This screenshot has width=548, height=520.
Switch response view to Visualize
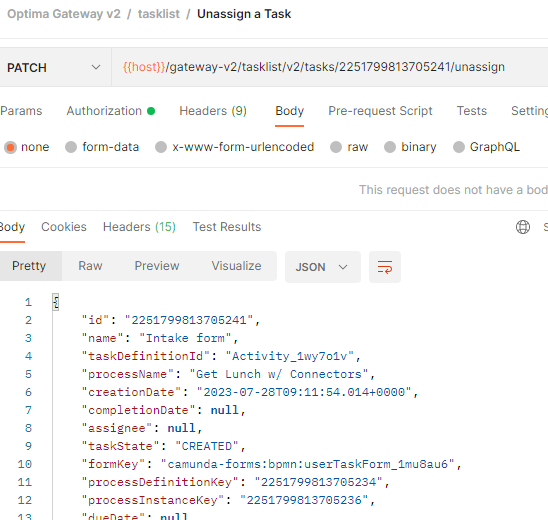(236, 266)
